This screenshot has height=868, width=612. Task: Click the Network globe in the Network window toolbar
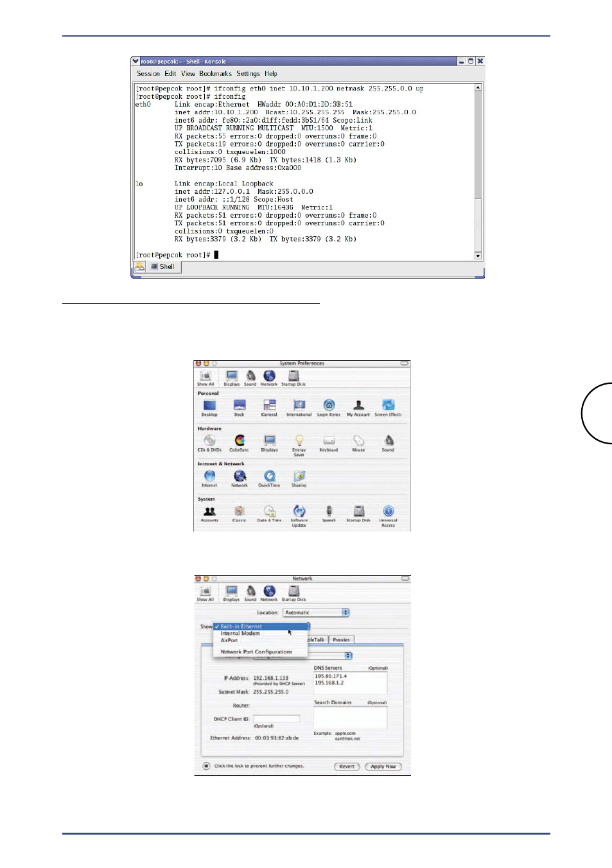pos(269,593)
